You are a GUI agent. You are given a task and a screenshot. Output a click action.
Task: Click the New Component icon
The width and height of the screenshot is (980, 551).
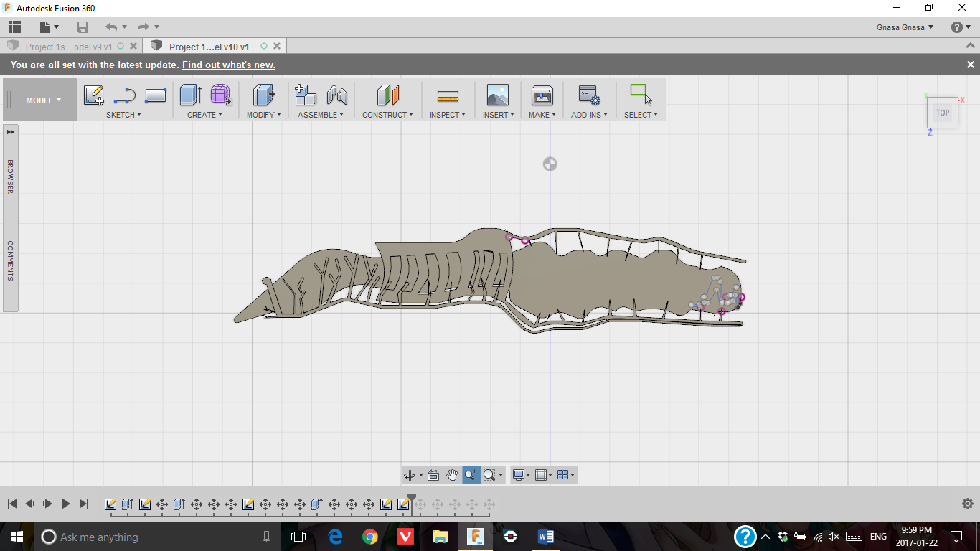tap(306, 95)
